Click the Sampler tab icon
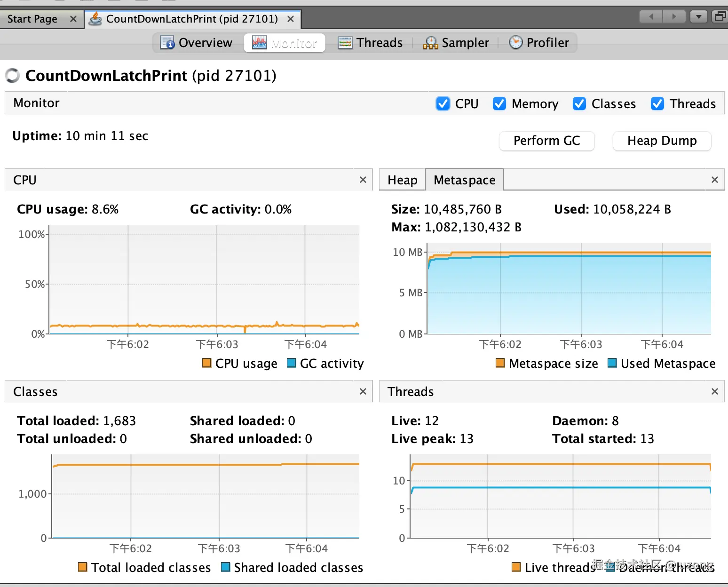 [430, 43]
